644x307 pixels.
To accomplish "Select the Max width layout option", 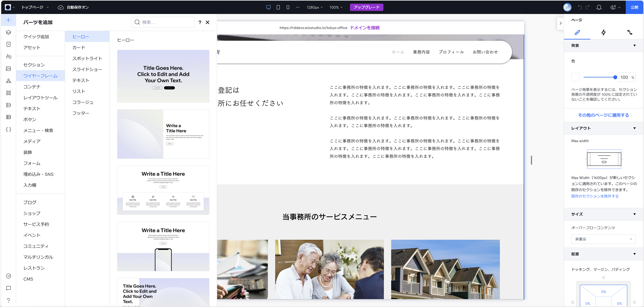I will [604, 159].
